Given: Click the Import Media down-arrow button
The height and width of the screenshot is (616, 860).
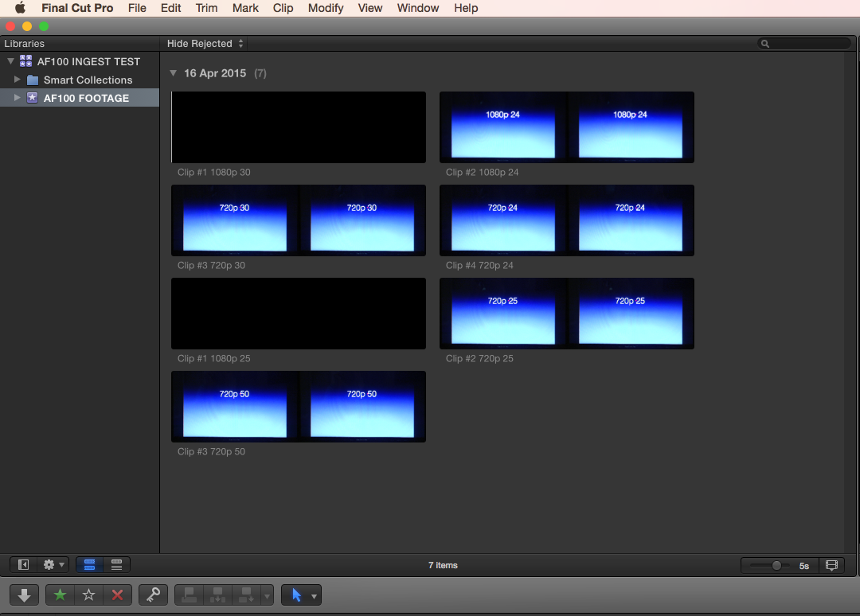Looking at the screenshot, I should click(x=25, y=595).
